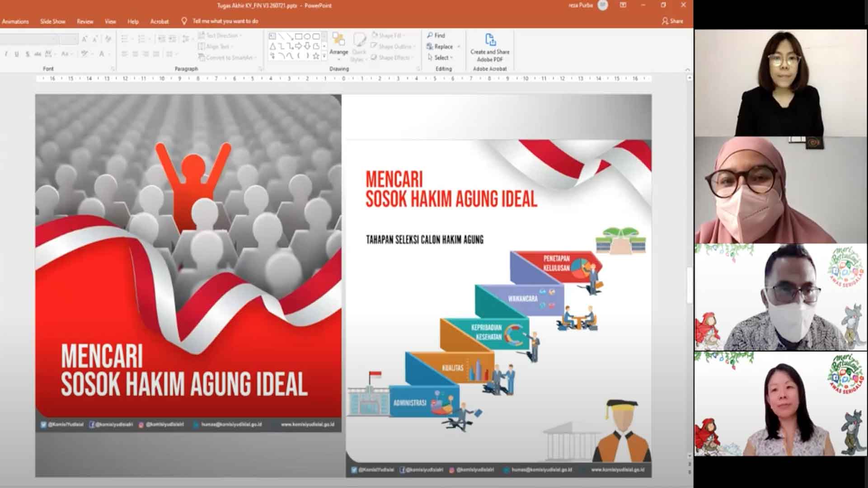Toggle italic text formatting
The width and height of the screenshot is (868, 488).
click(6, 54)
